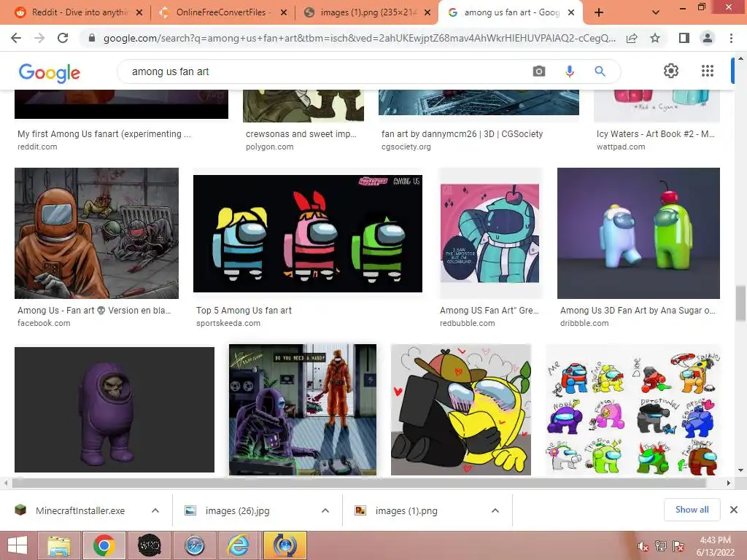Open orange crewmate horror art thumbnail
The image size is (747, 560).
tap(97, 233)
